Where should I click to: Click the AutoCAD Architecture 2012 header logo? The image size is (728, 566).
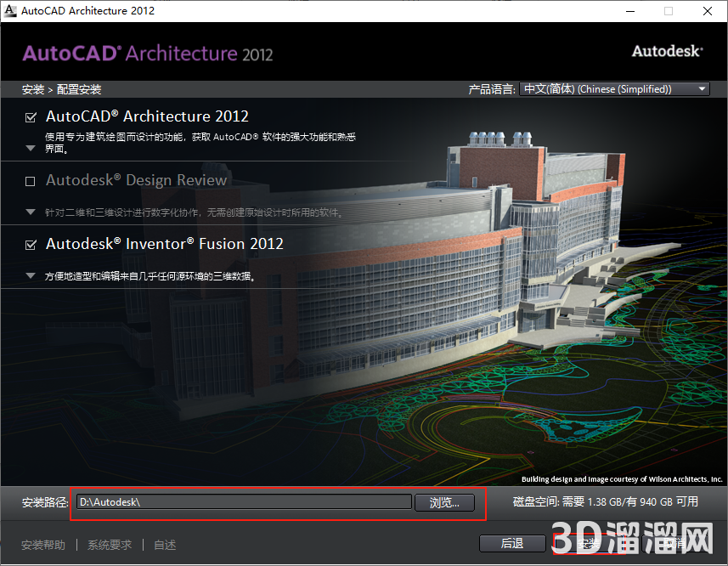[x=148, y=54]
